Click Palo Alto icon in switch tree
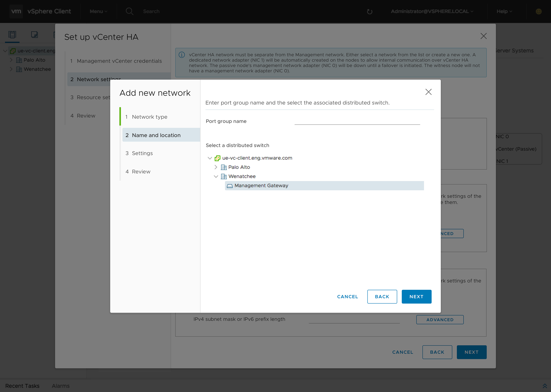 coord(224,167)
